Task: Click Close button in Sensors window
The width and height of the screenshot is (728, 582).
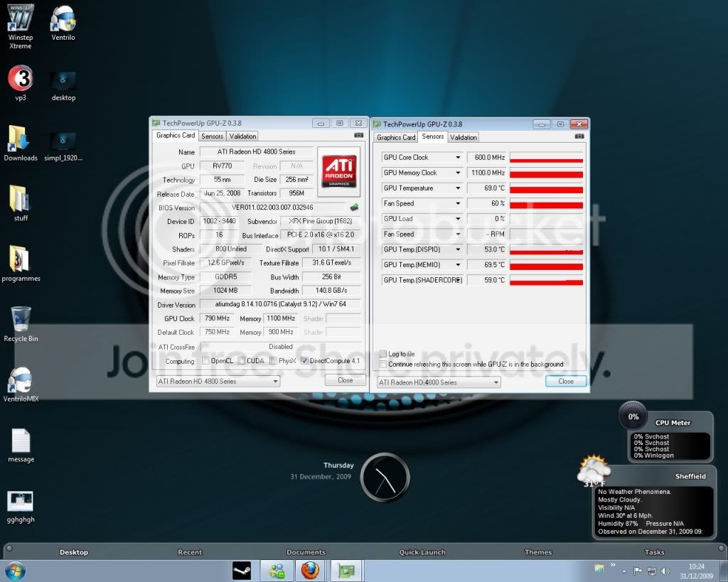Action: pyautogui.click(x=565, y=381)
